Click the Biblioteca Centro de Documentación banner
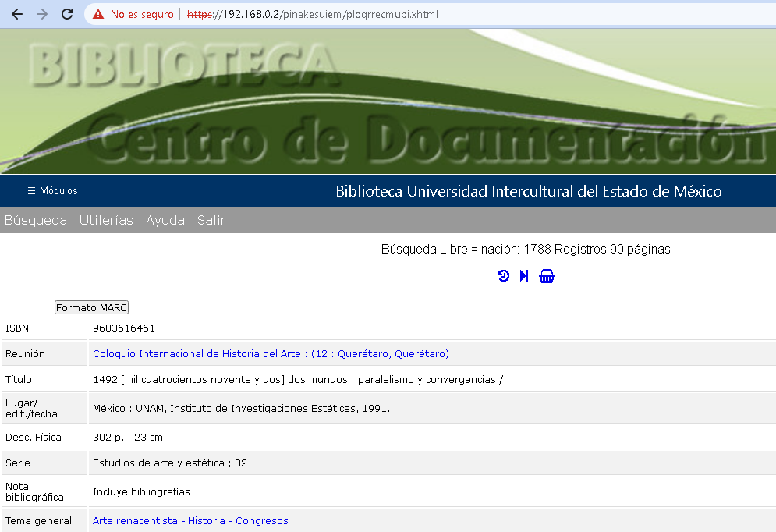The width and height of the screenshot is (776, 532). [388, 101]
